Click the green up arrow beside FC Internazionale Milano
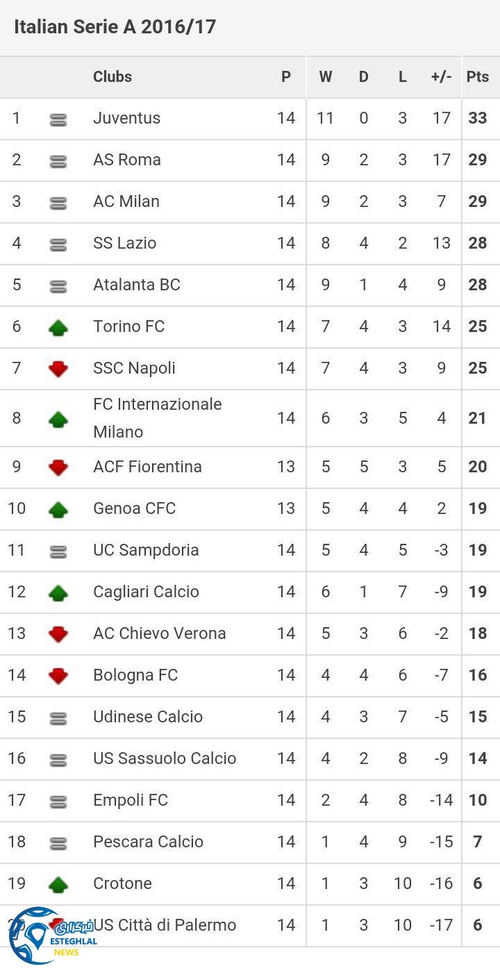Image resolution: width=500 pixels, height=980 pixels. [x=58, y=419]
